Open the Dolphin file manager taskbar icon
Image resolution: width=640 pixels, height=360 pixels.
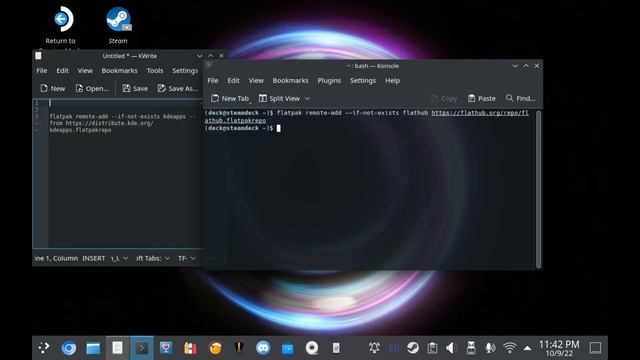pyautogui.click(x=93, y=348)
